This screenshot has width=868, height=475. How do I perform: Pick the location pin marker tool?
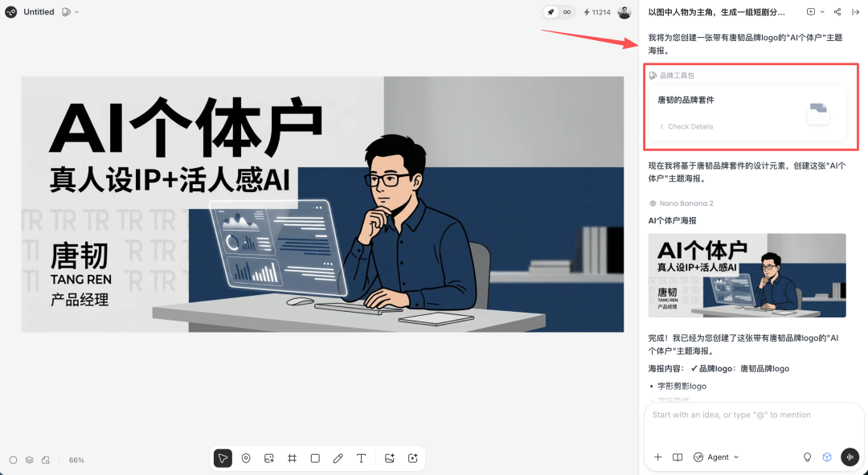click(x=246, y=458)
